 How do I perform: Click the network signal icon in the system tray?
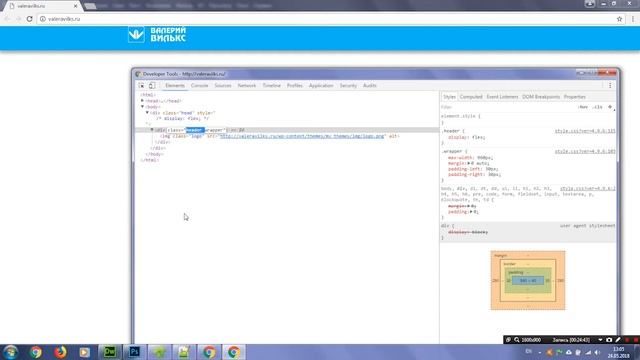click(x=588, y=352)
